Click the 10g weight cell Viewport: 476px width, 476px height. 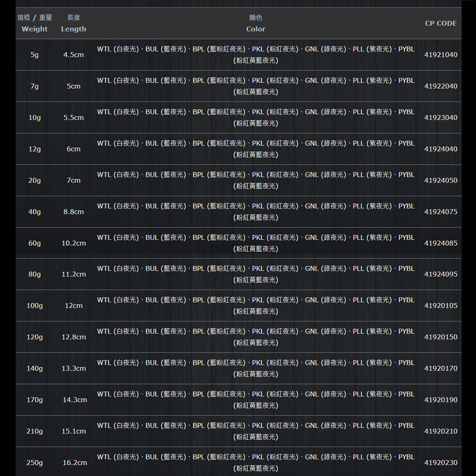[x=35, y=118]
